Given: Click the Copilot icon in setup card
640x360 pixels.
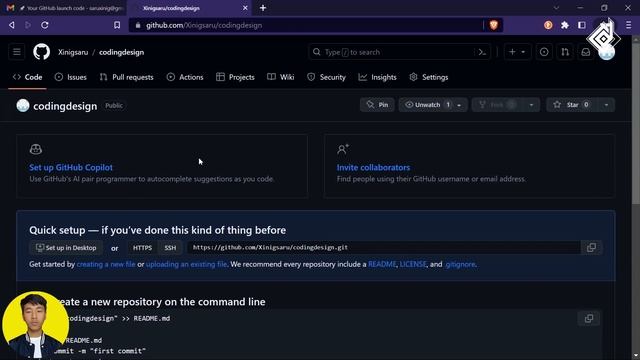Looking at the screenshot, I should tap(36, 149).
